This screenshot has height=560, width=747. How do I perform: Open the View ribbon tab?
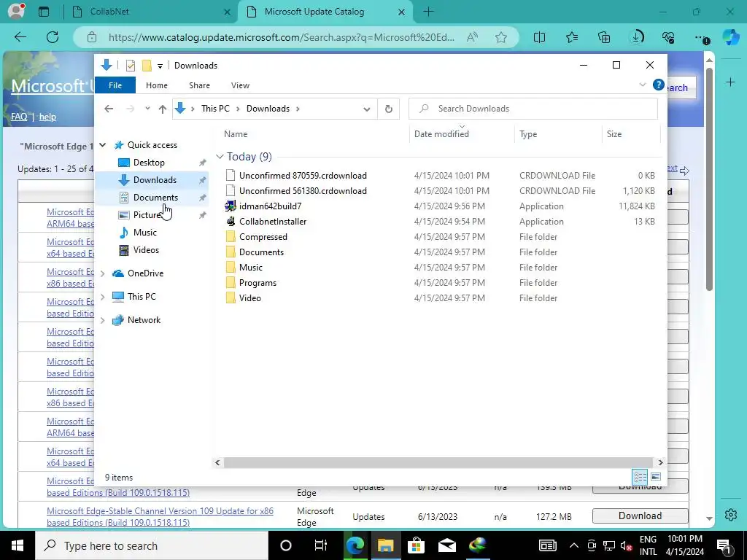[240, 85]
